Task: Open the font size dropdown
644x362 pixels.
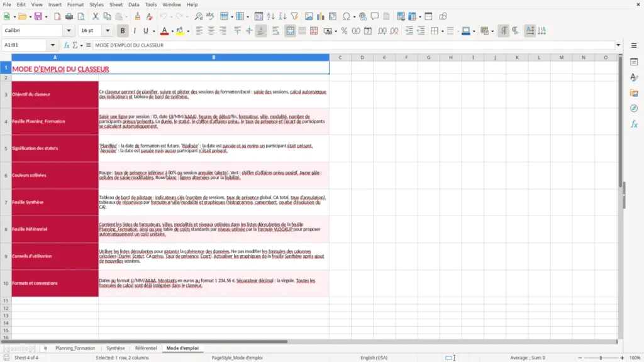Action: click(108, 30)
